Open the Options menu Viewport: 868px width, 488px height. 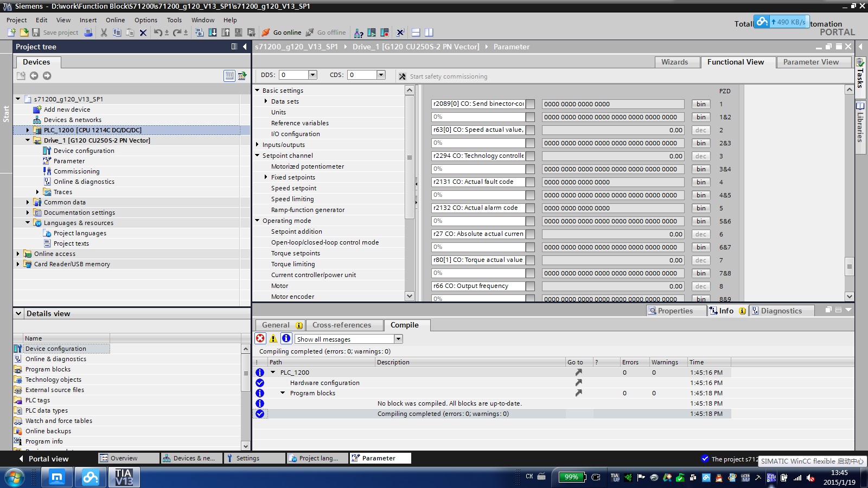(x=146, y=20)
